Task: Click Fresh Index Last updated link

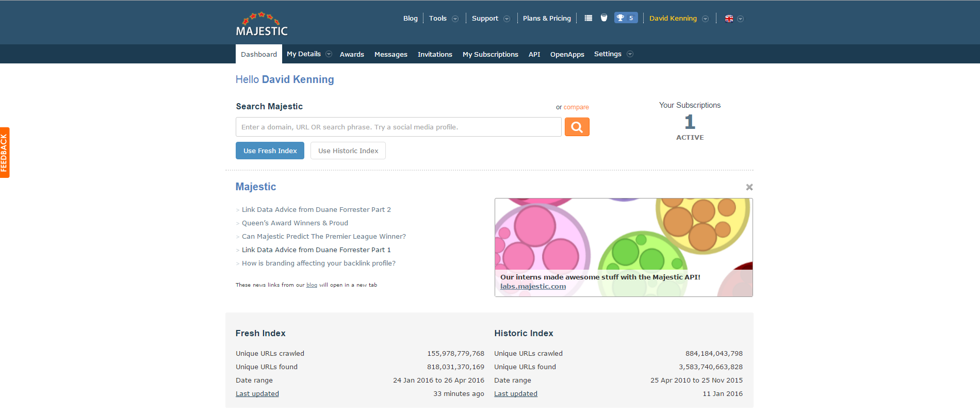Action: click(x=257, y=394)
